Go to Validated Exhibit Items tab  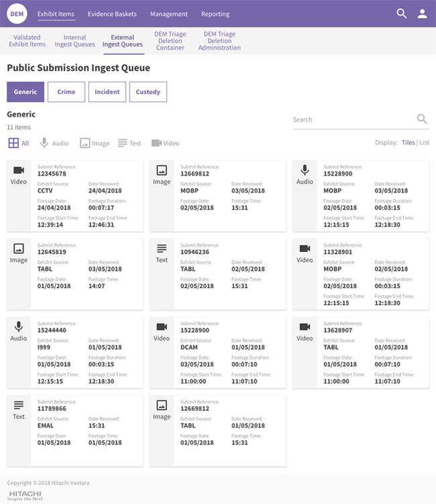point(28,42)
